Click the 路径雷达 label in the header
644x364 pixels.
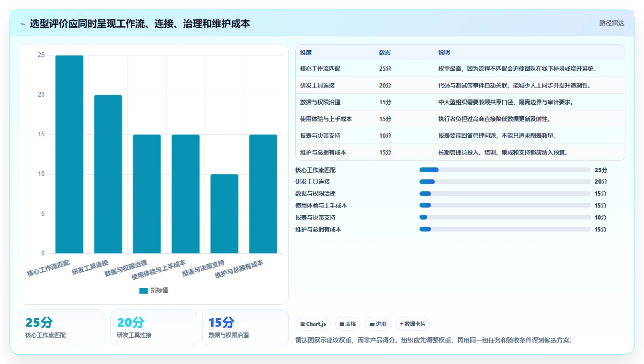click(612, 23)
